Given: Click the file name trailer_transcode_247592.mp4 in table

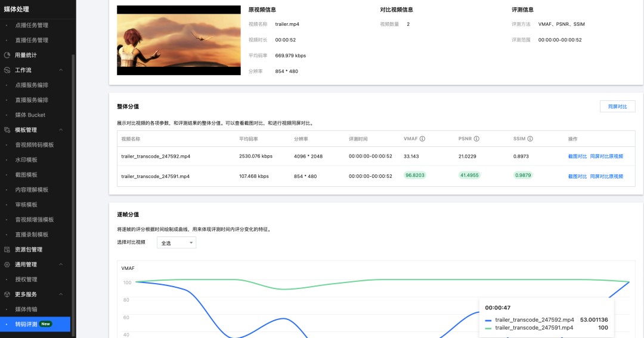Looking at the screenshot, I should click(x=156, y=156).
